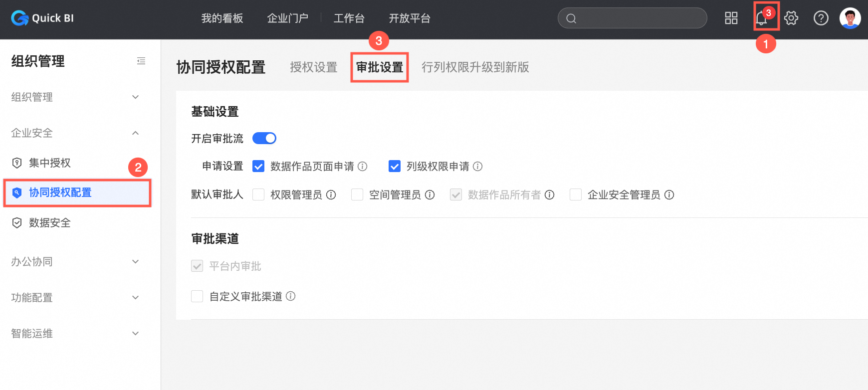Screen dimensions: 868x390
Task: Show info for 数据作品页面申请
Action: point(363,166)
